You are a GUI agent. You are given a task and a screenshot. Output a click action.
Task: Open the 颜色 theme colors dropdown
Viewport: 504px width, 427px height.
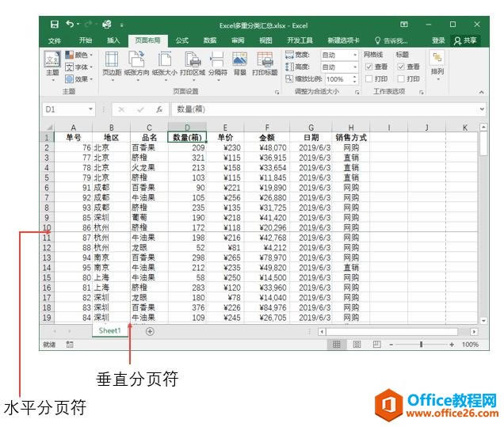point(79,55)
